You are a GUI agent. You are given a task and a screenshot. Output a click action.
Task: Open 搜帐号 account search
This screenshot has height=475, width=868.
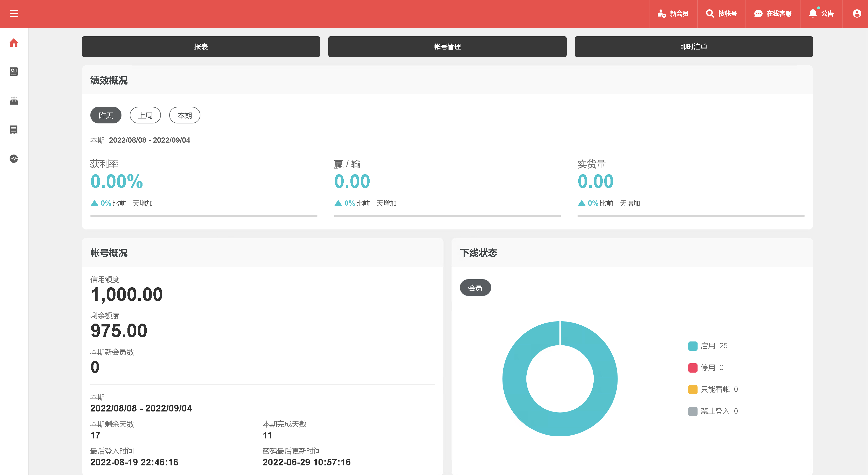click(x=721, y=13)
